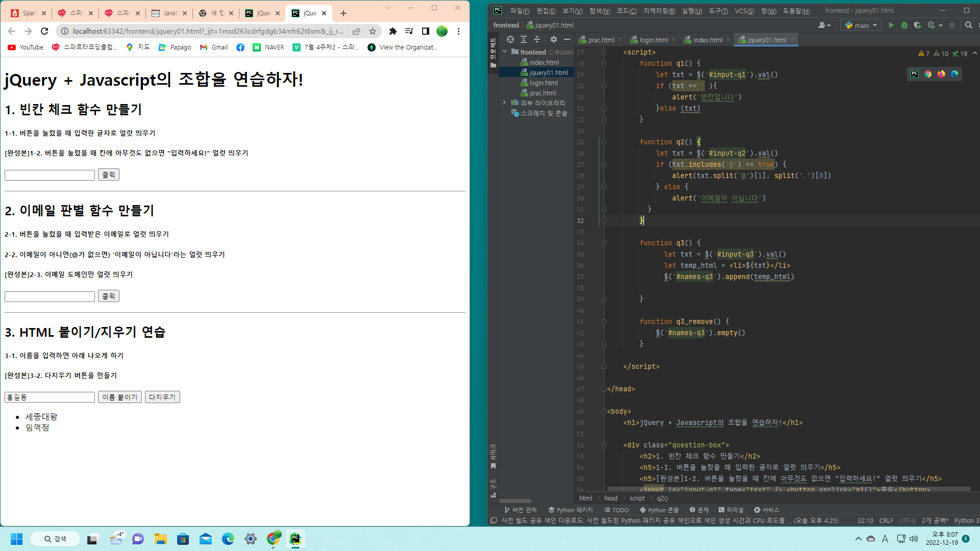Open the main run configuration dropdown

pyautogui.click(x=861, y=25)
